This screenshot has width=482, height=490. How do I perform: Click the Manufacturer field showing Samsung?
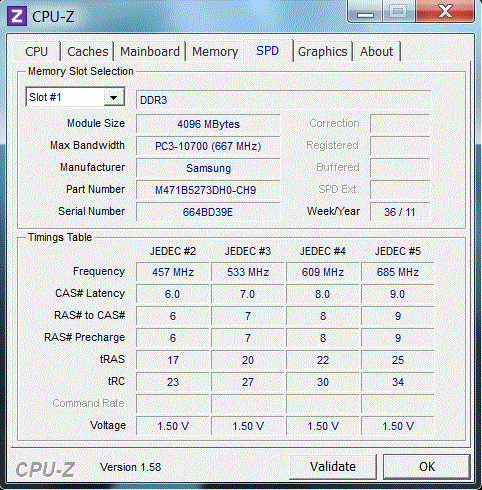tap(208, 168)
